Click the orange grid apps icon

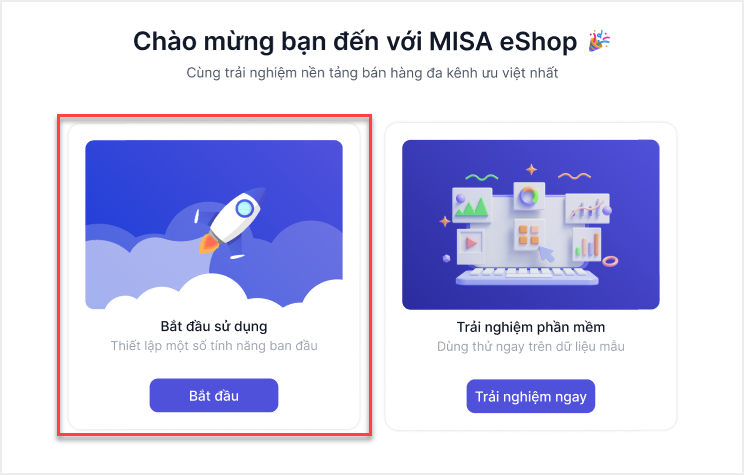[529, 235]
